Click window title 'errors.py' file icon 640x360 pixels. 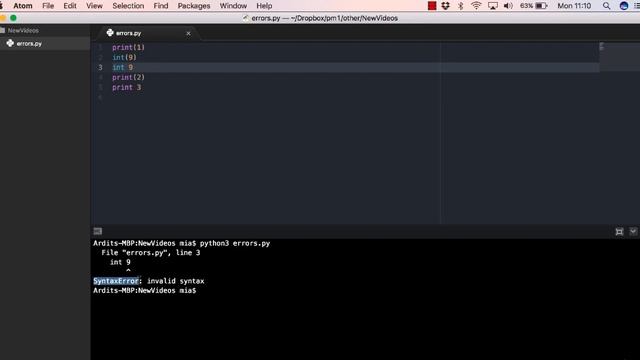click(245, 18)
